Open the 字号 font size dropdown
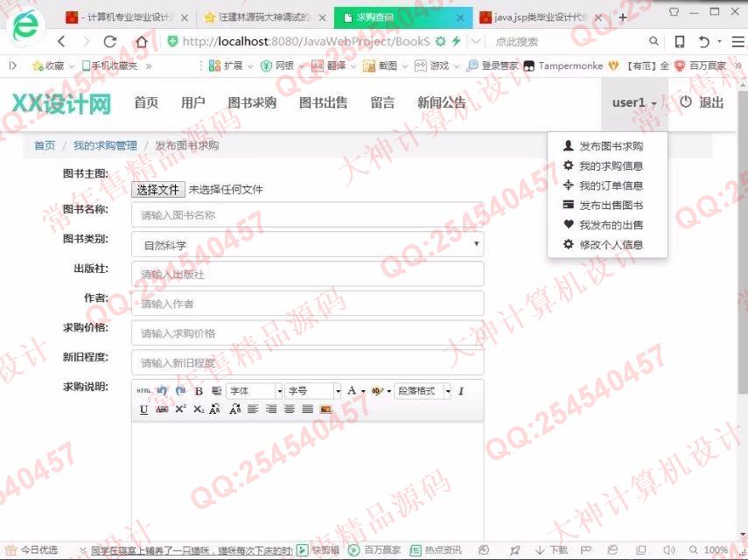 click(313, 391)
